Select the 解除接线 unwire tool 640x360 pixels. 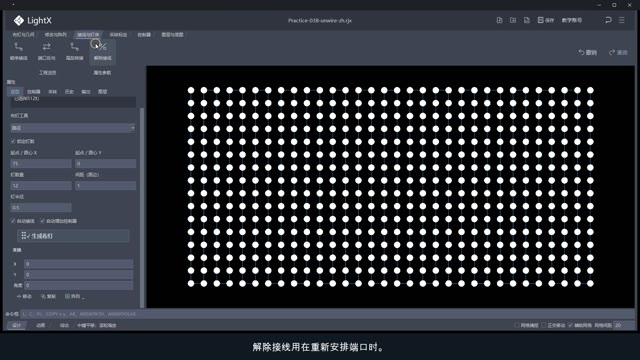tap(102, 51)
